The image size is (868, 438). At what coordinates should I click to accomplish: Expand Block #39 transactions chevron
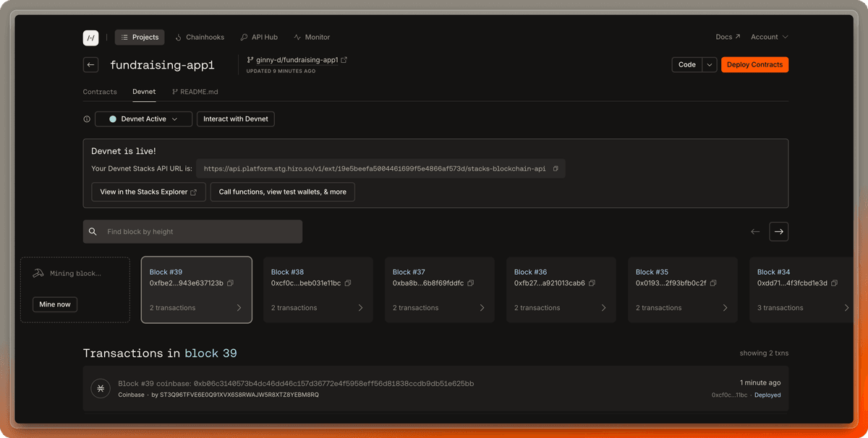point(239,308)
